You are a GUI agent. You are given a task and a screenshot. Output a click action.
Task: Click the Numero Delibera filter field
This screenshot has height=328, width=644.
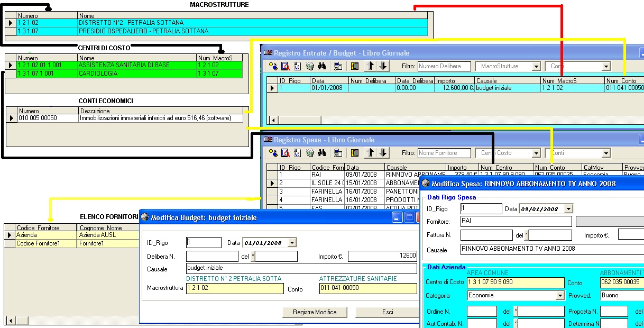[x=444, y=67]
